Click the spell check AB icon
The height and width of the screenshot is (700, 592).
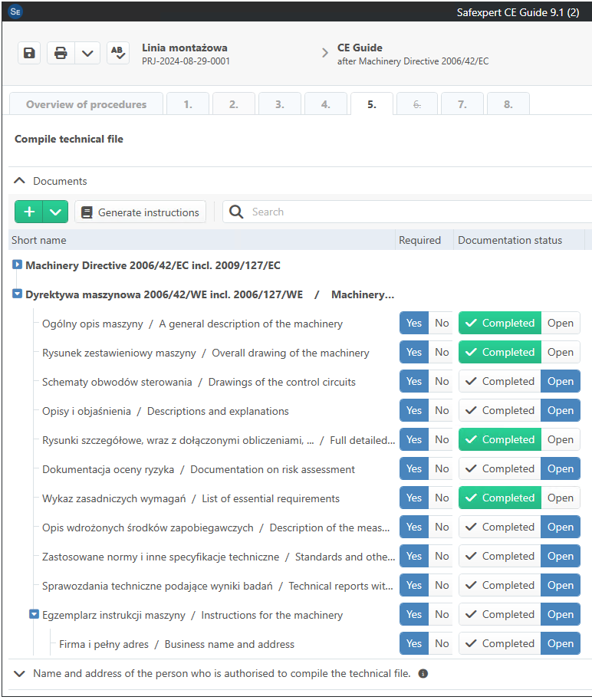coord(117,53)
